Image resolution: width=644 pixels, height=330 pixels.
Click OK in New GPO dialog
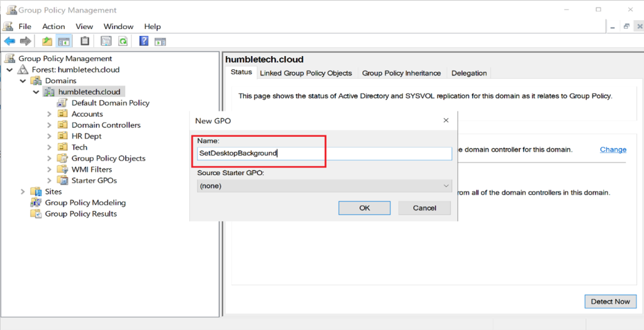(x=364, y=208)
